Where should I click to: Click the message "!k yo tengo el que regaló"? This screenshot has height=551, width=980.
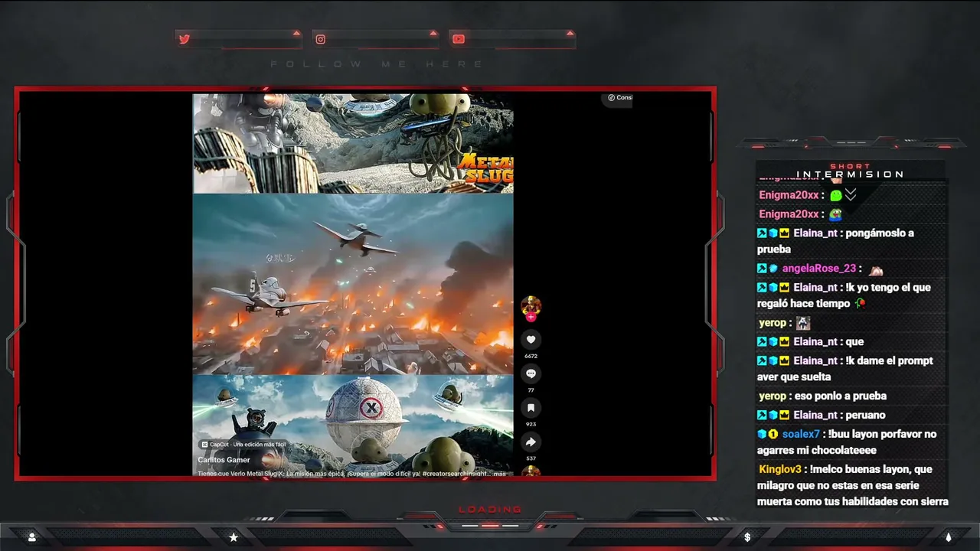844,295
